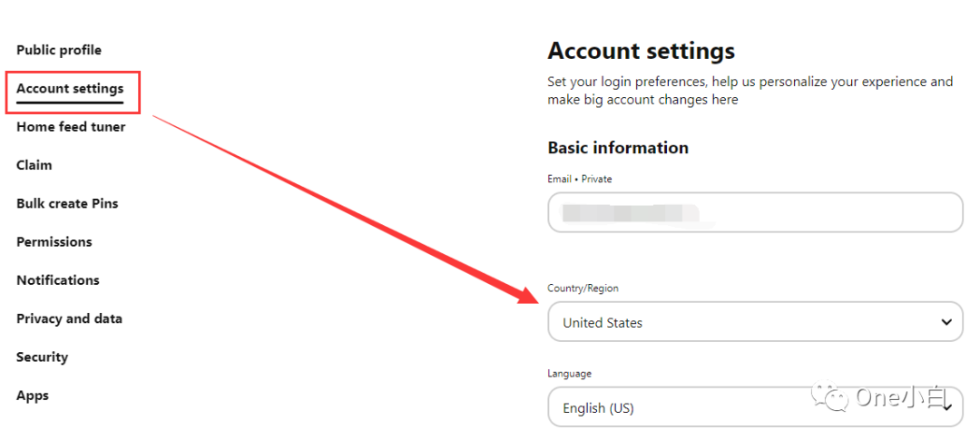Viewport: 980px width, 440px height.
Task: Click the Country/Region dropdown chevron arrow
Action: coord(946,322)
